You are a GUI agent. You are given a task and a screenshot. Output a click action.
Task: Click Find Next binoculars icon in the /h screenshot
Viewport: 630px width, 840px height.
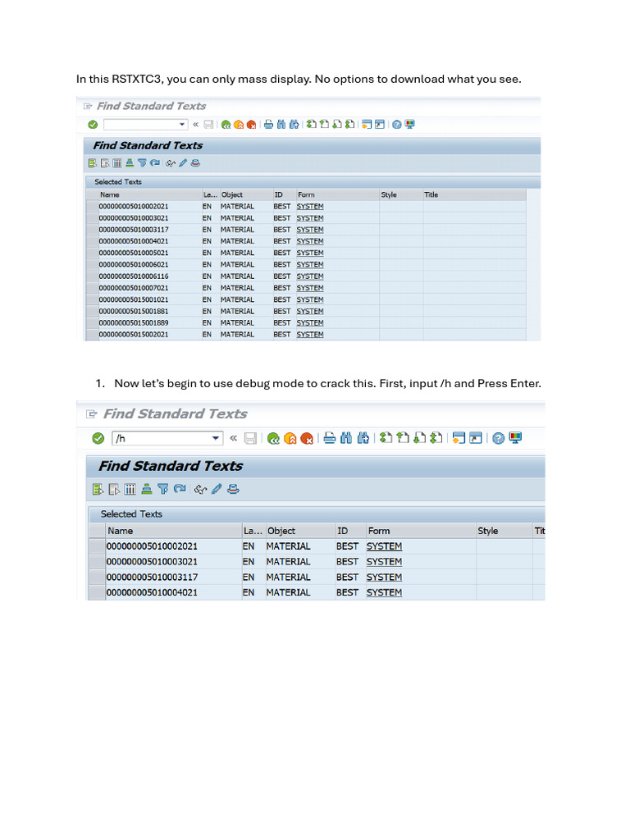tap(363, 438)
